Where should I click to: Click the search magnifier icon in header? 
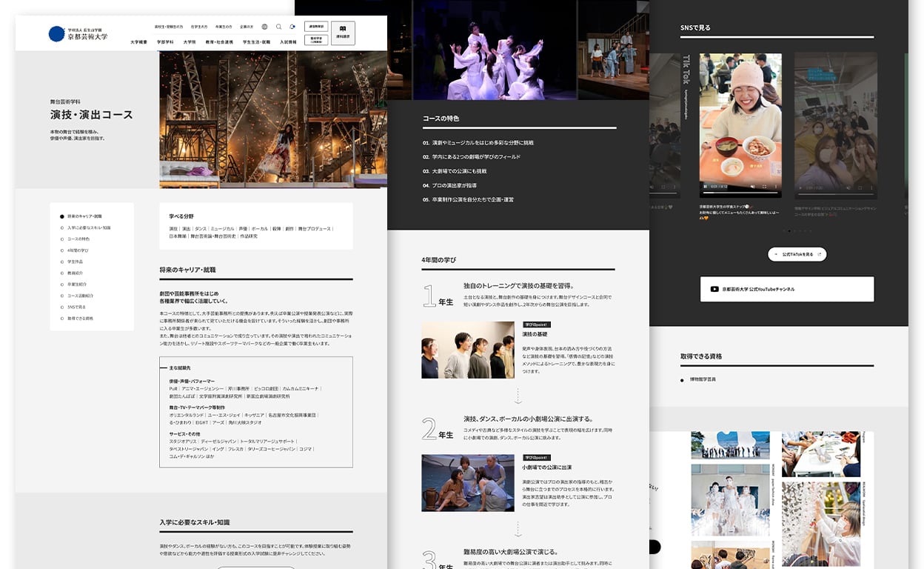coord(278,27)
